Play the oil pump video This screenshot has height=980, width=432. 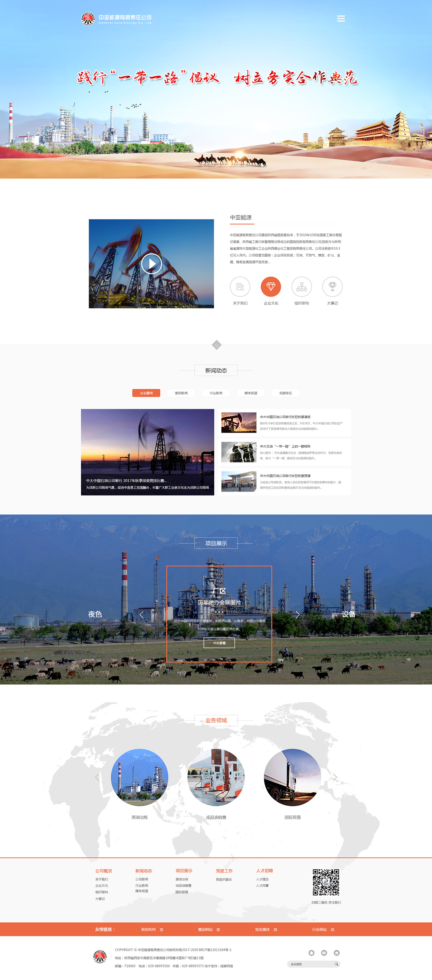click(152, 264)
